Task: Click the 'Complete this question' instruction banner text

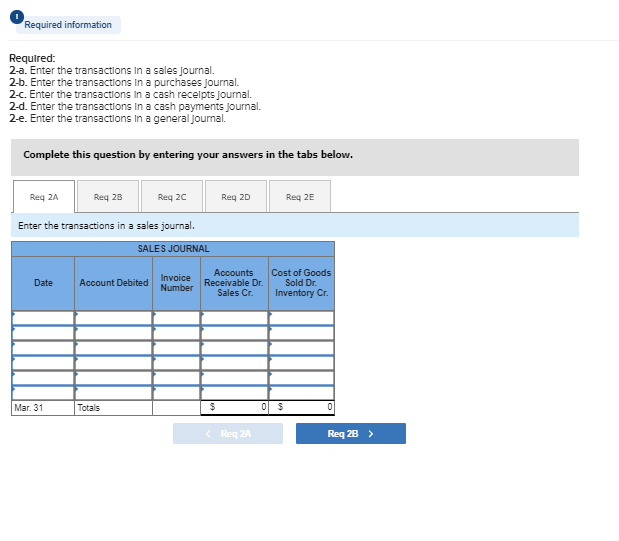Action: (188, 154)
